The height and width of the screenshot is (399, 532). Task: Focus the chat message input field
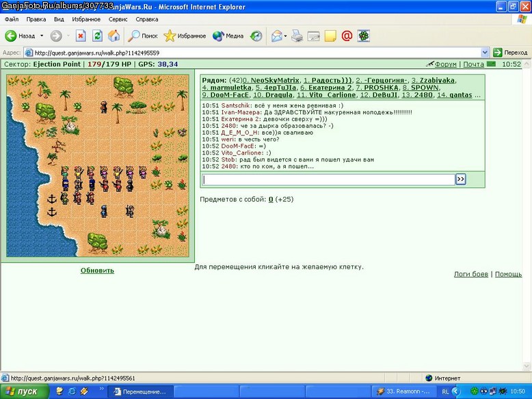click(328, 180)
